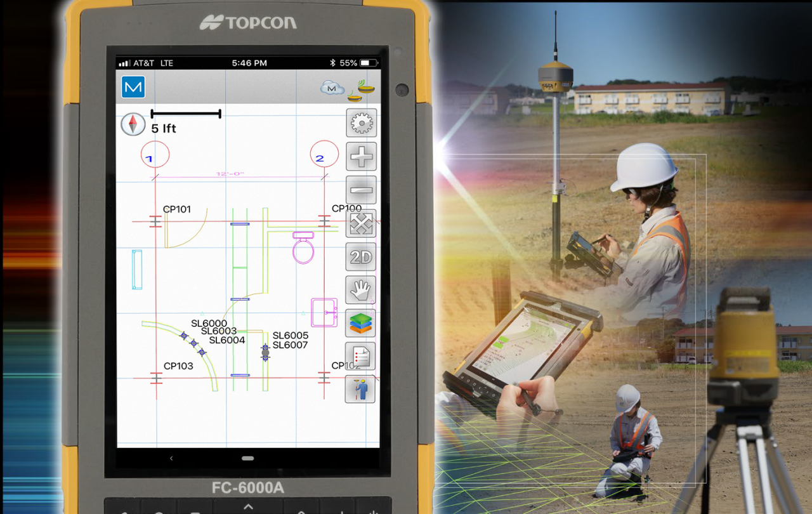Tap the surveyor with pole icon

point(360,389)
